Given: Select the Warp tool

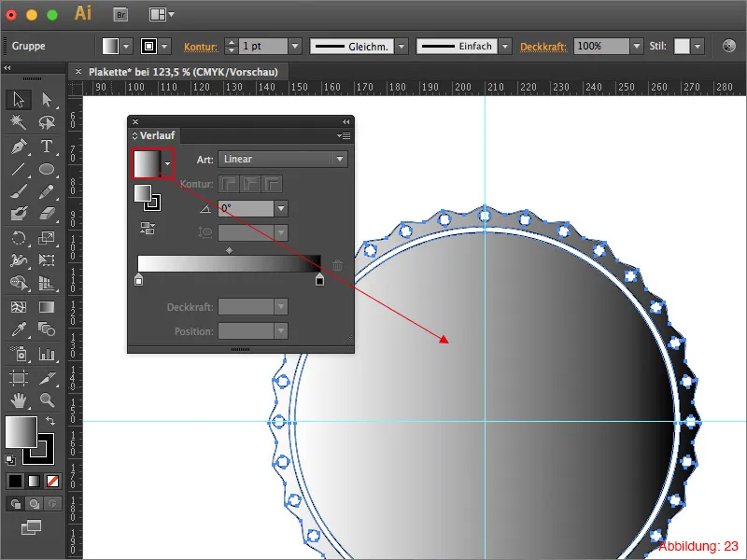Looking at the screenshot, I should pyautogui.click(x=19, y=260).
